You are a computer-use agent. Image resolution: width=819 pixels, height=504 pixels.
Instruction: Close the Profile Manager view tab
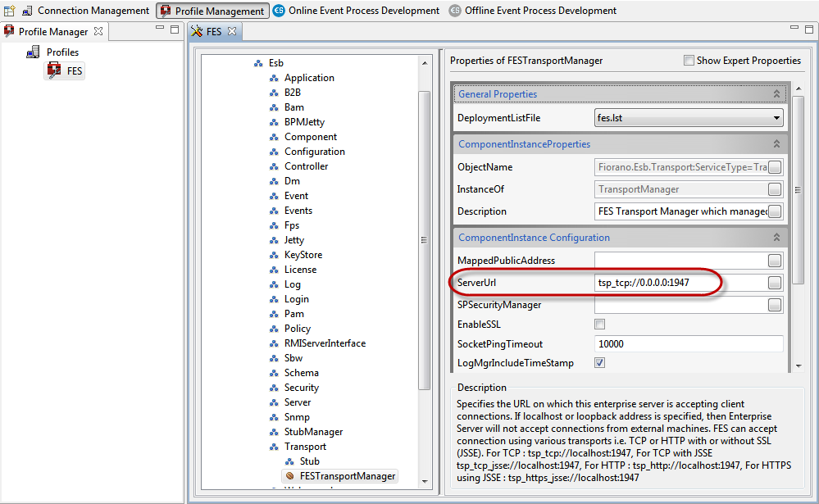pos(98,31)
